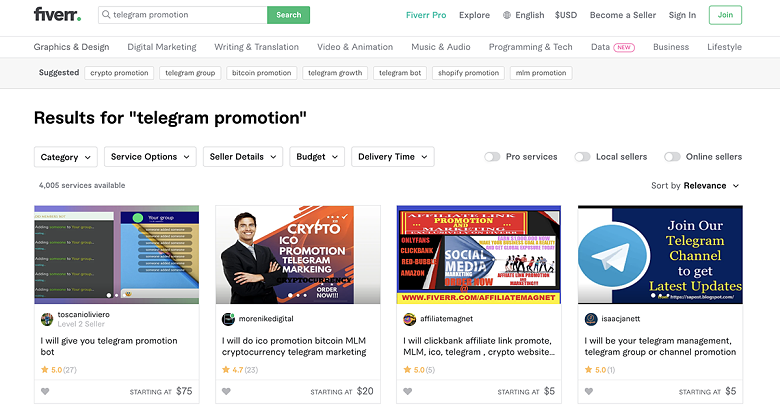Open the Crypto ICO Promotion thumbnail
780x410 pixels.
[x=298, y=255]
